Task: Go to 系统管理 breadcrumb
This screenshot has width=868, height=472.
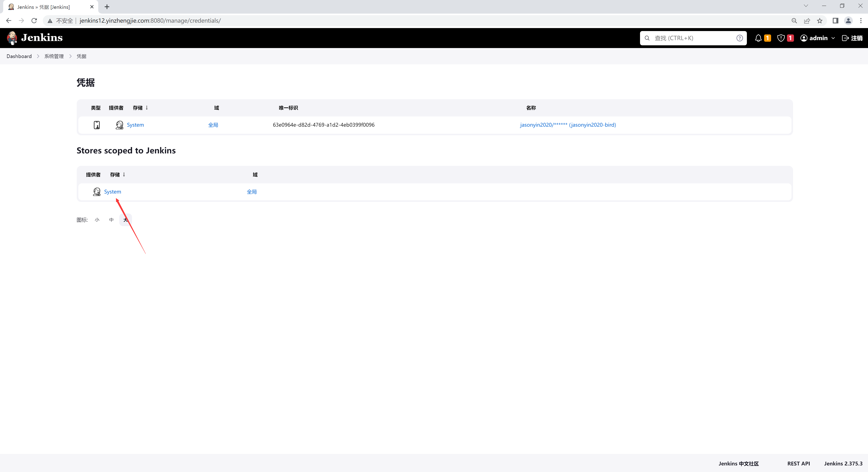Action: (54, 56)
